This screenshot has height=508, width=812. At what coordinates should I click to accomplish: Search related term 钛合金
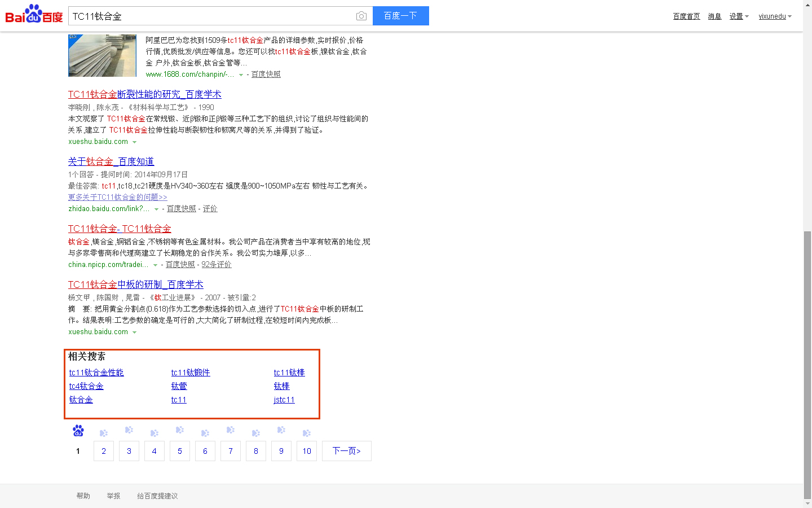point(81,400)
